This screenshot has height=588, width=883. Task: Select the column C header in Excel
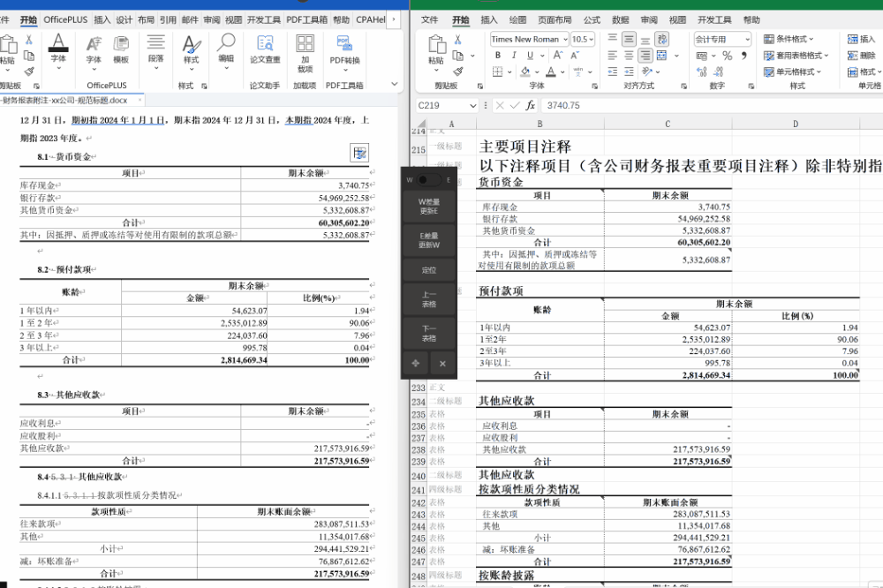click(668, 124)
